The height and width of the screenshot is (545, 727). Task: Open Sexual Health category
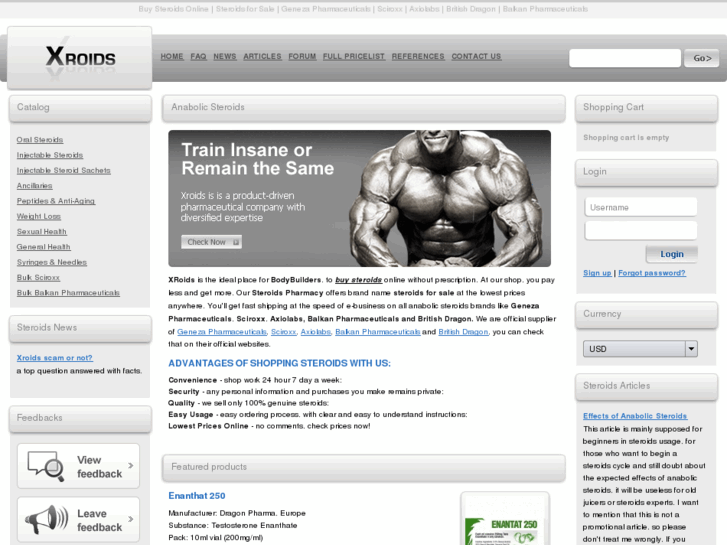coord(42,231)
